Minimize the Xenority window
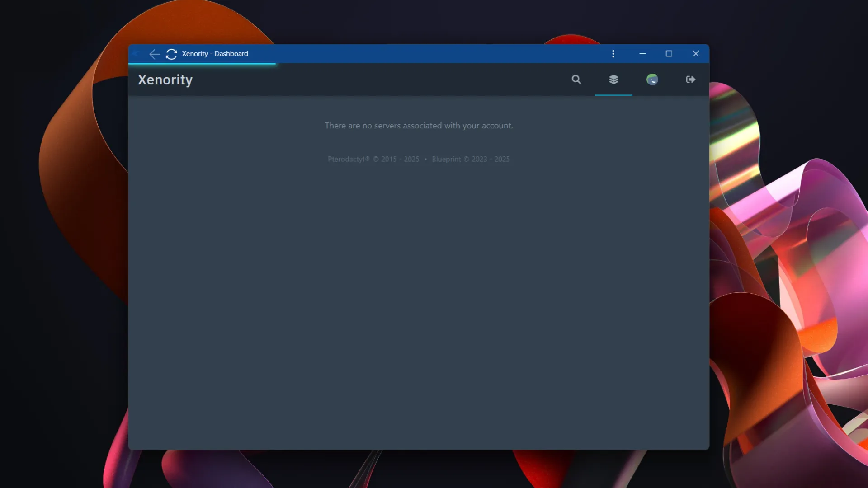Viewport: 868px width, 488px height. pyautogui.click(x=642, y=54)
